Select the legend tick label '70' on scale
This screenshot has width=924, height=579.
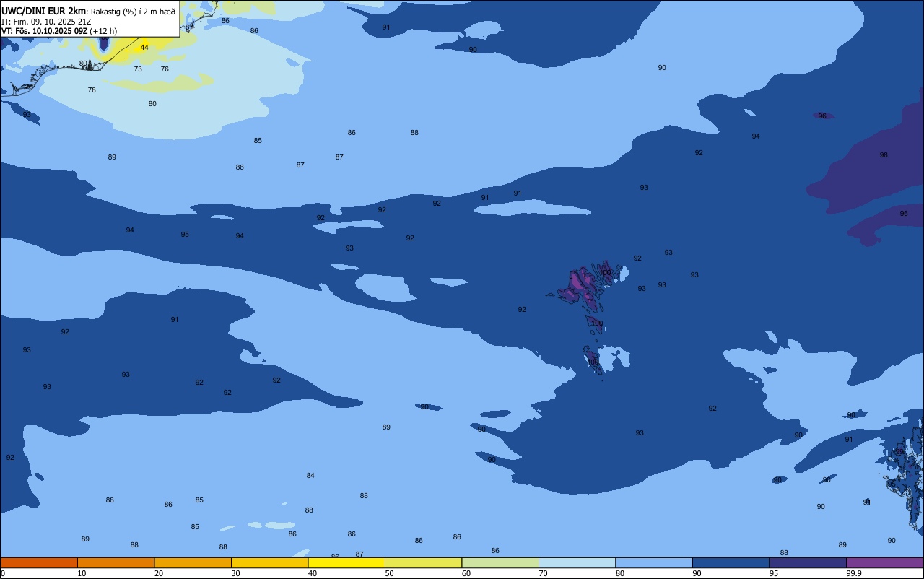(x=544, y=573)
